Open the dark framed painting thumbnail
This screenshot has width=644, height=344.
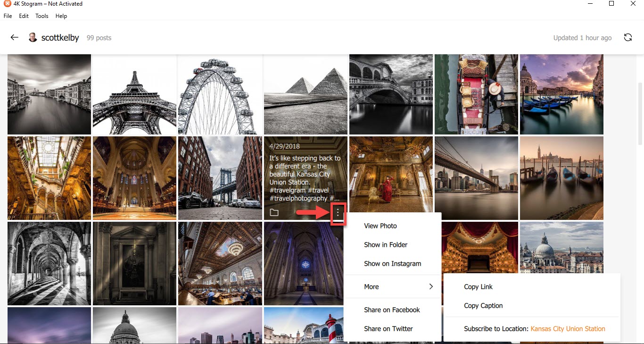click(x=134, y=264)
